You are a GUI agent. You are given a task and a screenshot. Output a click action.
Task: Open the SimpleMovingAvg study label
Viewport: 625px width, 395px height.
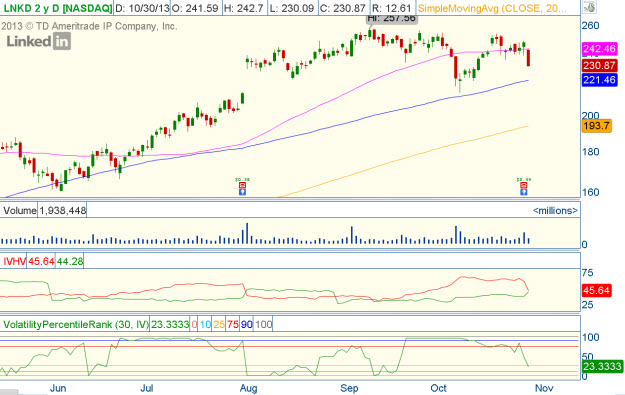click(493, 8)
